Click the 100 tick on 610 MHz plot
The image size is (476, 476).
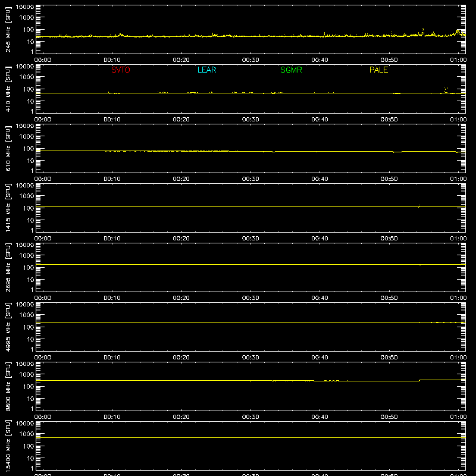click(x=29, y=148)
